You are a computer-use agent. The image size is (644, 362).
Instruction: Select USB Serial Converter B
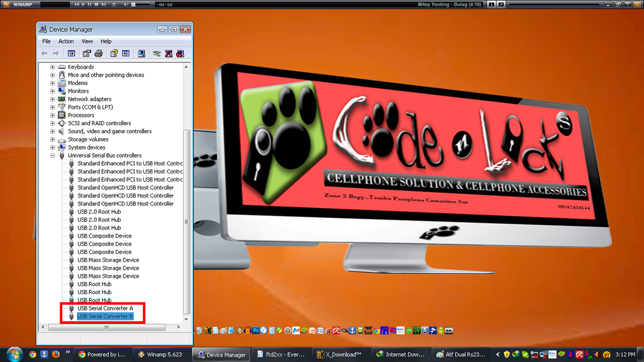click(105, 317)
